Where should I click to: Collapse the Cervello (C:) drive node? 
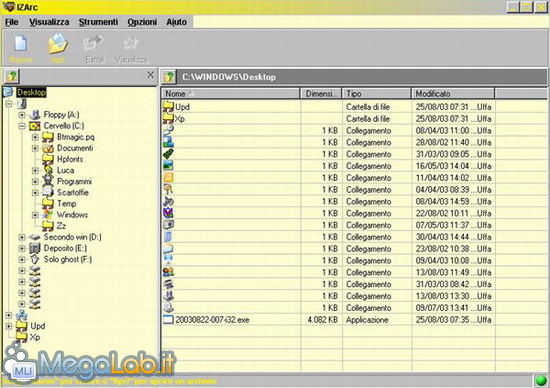(x=22, y=126)
